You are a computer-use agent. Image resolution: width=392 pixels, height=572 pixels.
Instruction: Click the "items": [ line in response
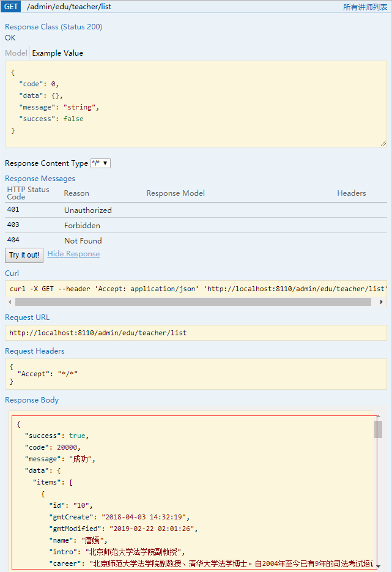pos(53,482)
